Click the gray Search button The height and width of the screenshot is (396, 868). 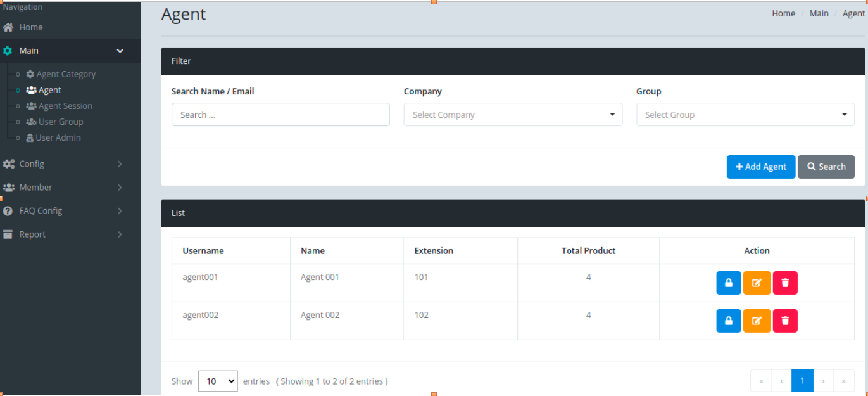826,167
